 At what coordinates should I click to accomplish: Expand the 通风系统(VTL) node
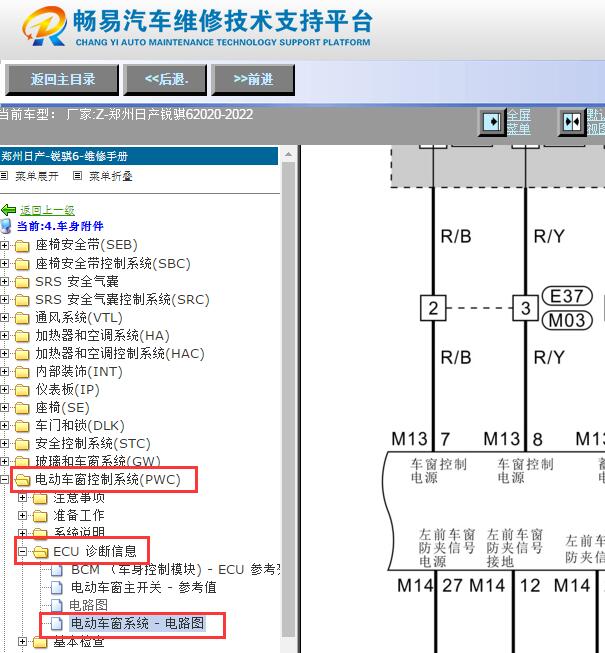click(x=4, y=317)
